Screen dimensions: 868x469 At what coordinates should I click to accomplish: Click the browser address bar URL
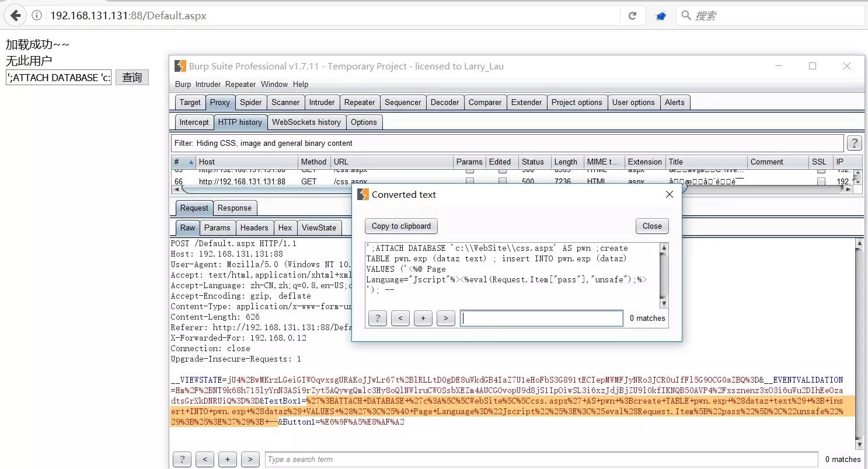click(x=128, y=16)
